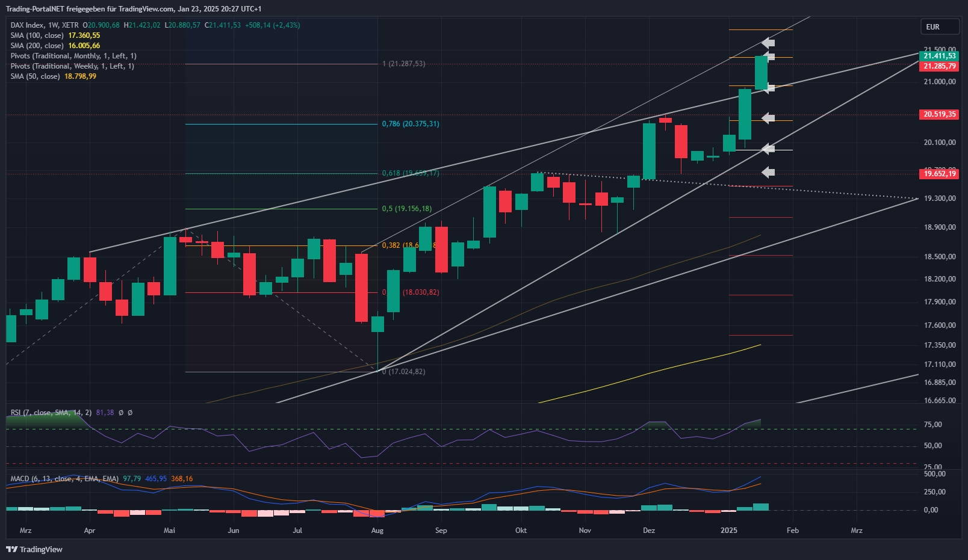Viewport: 968px width, 560px height.
Task: Click the 16.885,00 price axis value
Action: 940,383
